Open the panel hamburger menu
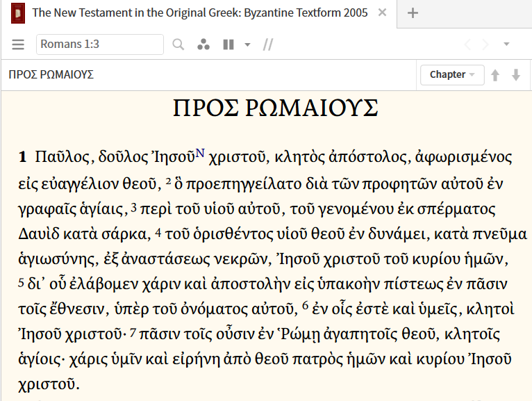This screenshot has height=401, width=532. (18, 44)
